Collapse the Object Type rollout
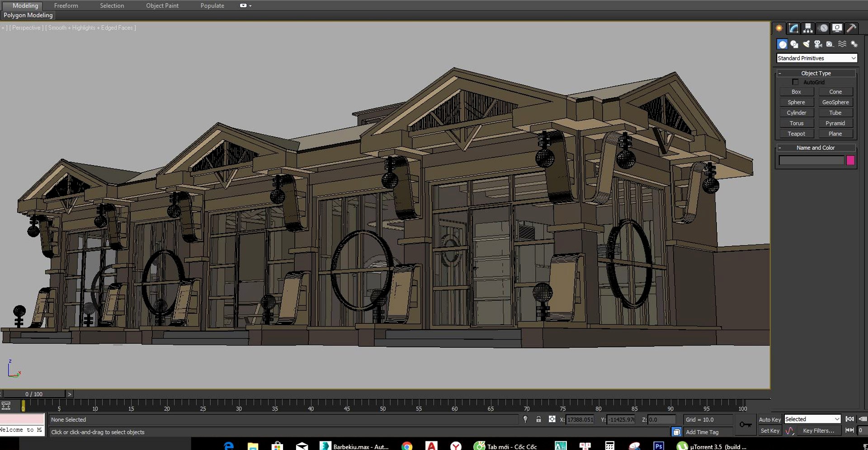The image size is (868, 450). [816, 73]
